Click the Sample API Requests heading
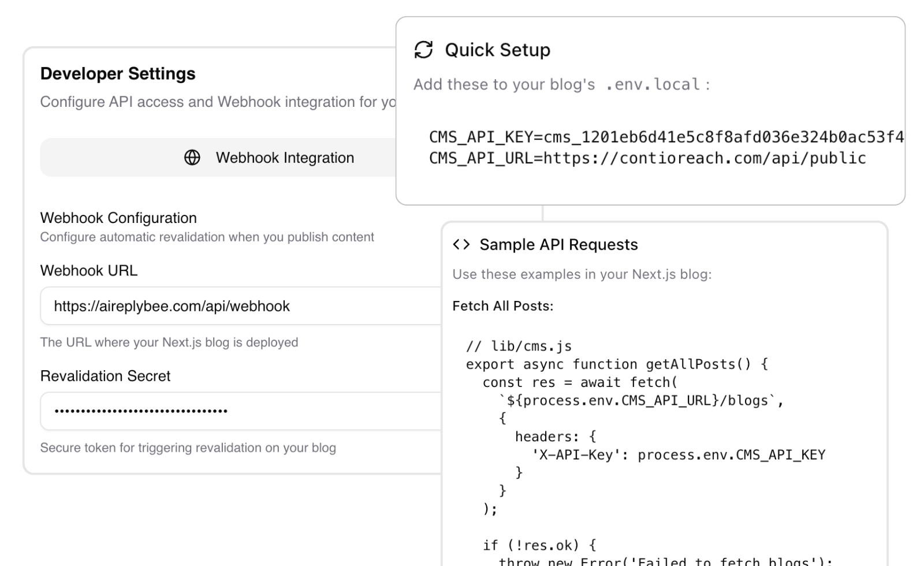Viewport: 924px width, 566px height. [x=558, y=245]
